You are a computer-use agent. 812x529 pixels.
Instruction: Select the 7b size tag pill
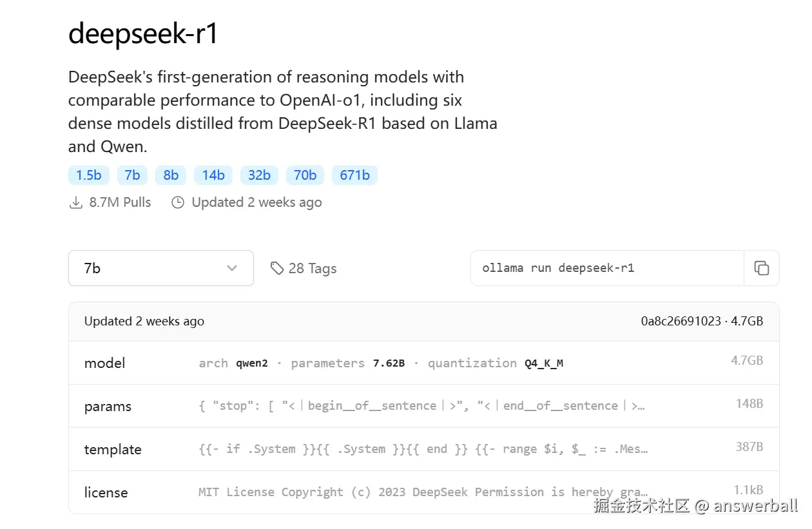pos(133,175)
